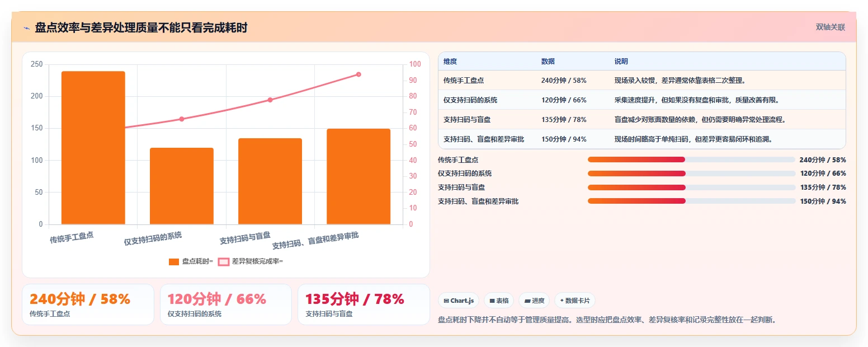Select table cell 支持扫码与盲盘

point(467,120)
